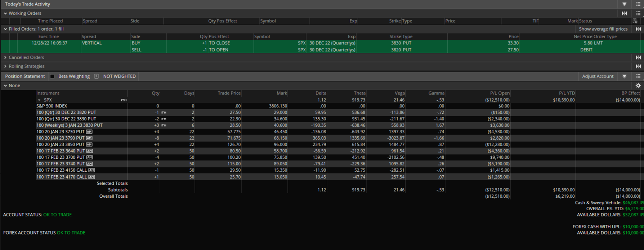Click Cancelled Orders collapse-arrows icon

[638, 57]
